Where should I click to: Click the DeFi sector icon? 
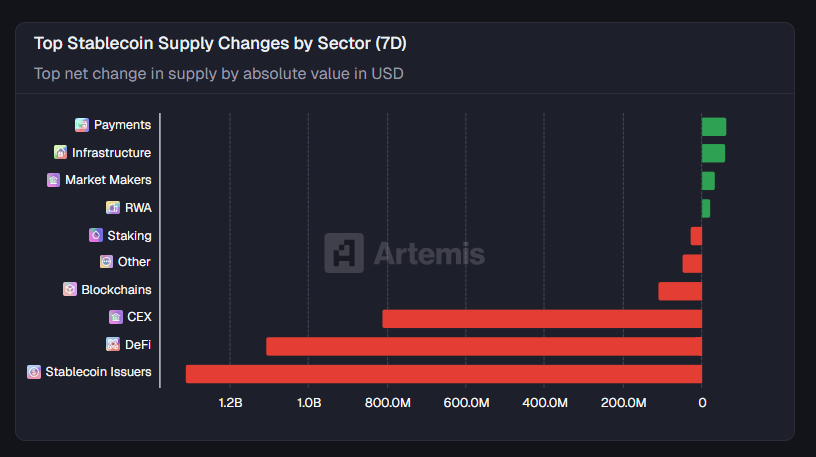pyautogui.click(x=113, y=344)
